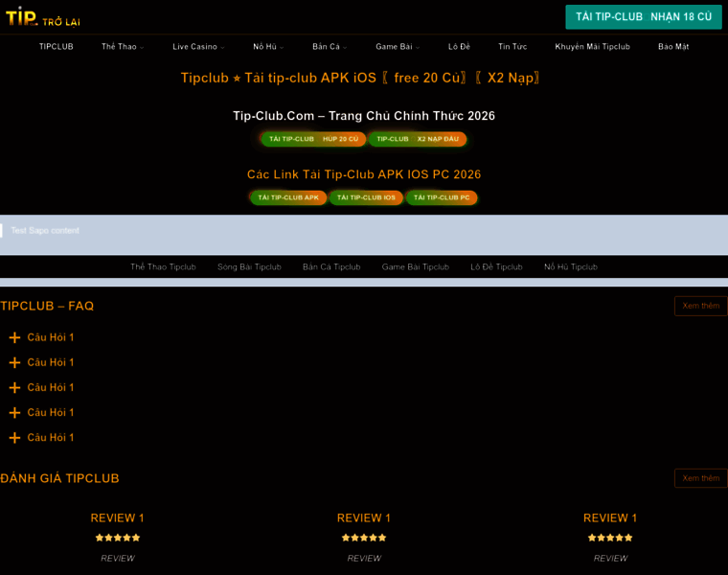Click TIP-CLUB X2 NẠP ĐẦU button

[x=417, y=139]
